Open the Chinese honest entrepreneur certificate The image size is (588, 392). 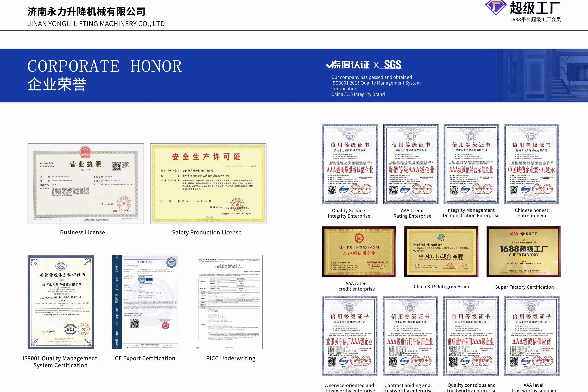tap(531, 164)
